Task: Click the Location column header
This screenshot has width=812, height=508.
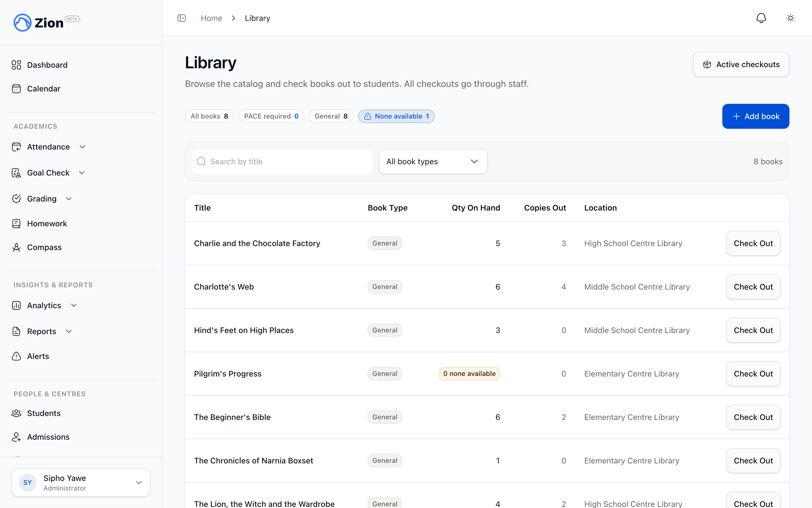Action: click(601, 208)
